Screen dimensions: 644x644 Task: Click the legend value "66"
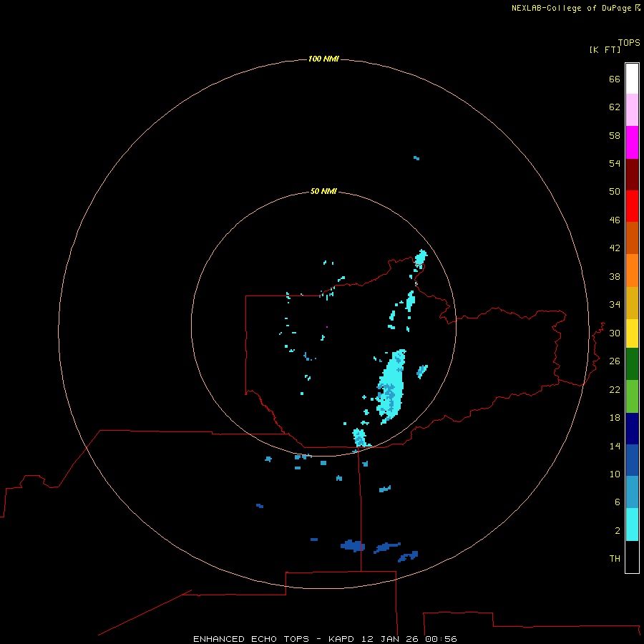point(615,79)
